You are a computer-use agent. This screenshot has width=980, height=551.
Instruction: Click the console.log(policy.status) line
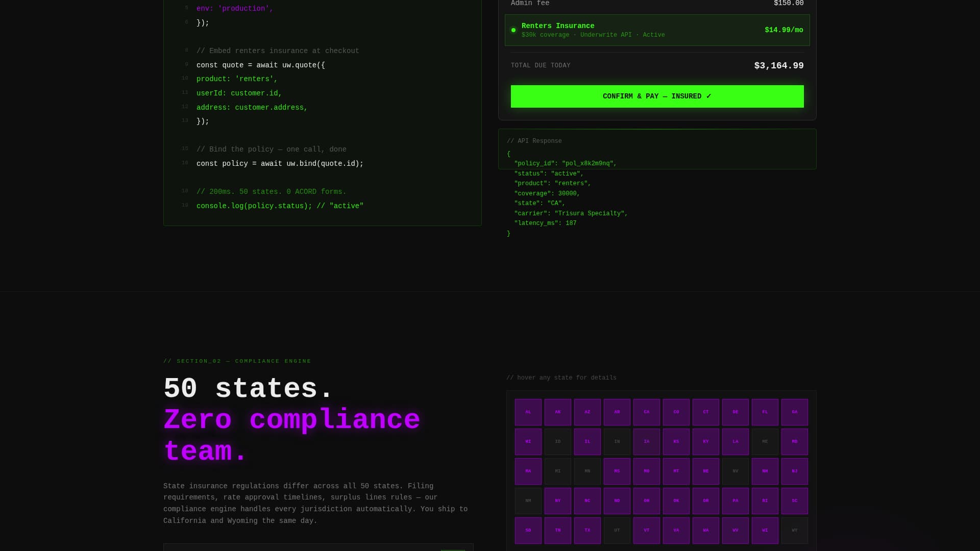[280, 206]
